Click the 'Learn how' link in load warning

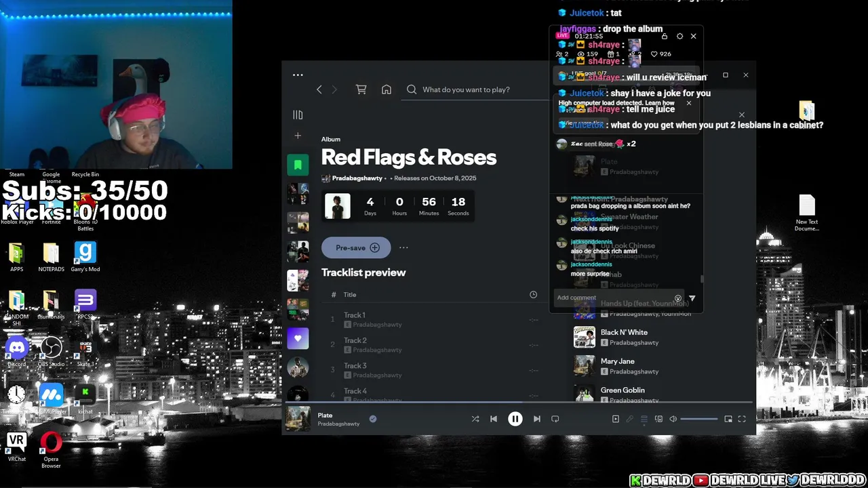pos(660,103)
